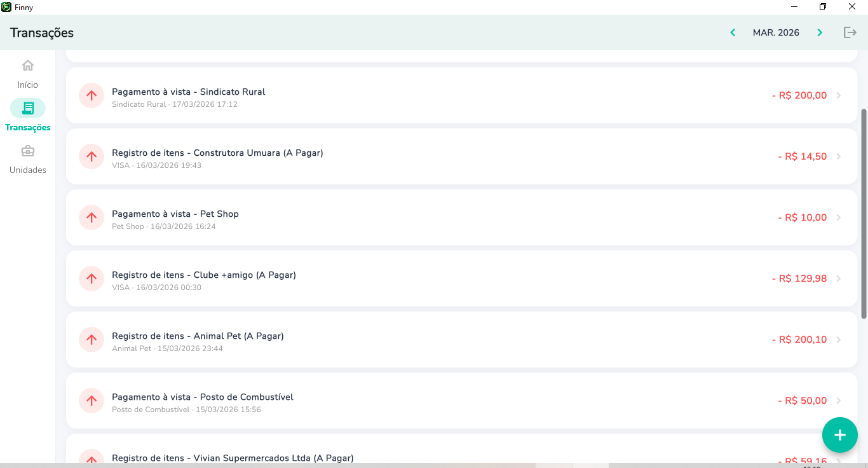This screenshot has width=868, height=468.
Task: Click red arrow icon for Posto de Combustível
Action: (x=92, y=401)
